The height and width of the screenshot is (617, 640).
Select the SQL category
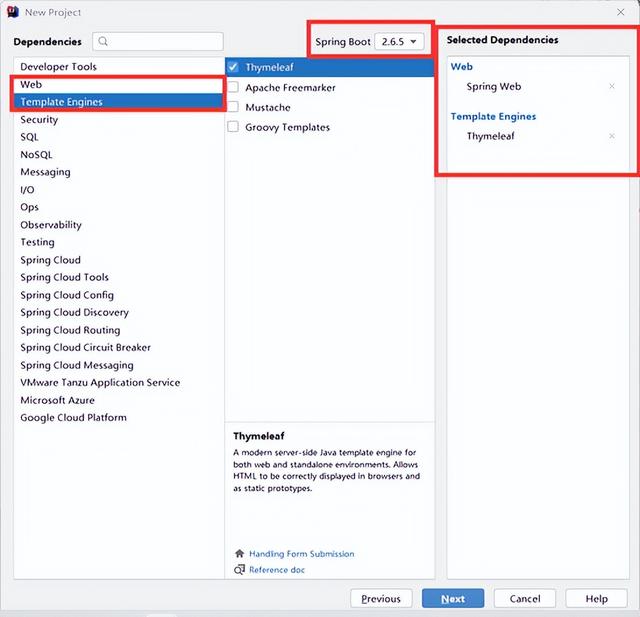tap(118, 137)
